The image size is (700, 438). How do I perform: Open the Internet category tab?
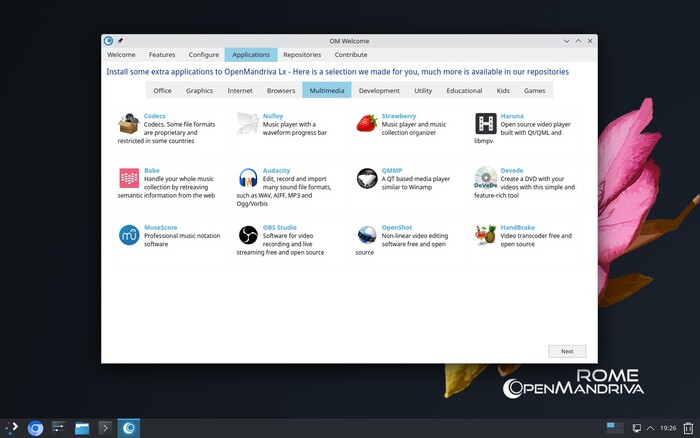click(240, 90)
